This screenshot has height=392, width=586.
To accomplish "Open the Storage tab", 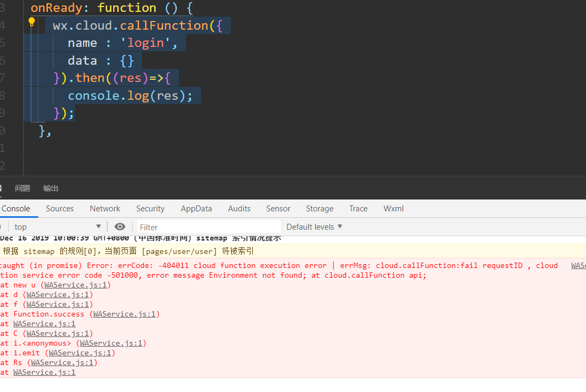I will [x=320, y=209].
